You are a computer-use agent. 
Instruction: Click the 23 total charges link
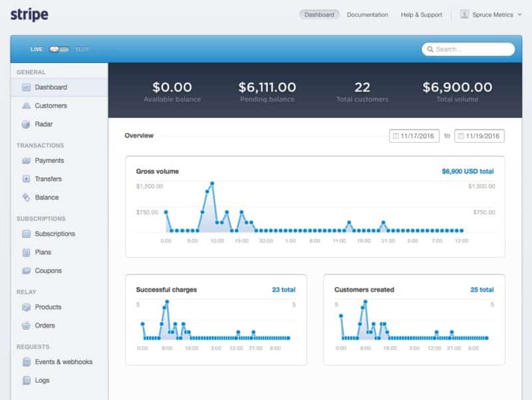284,290
